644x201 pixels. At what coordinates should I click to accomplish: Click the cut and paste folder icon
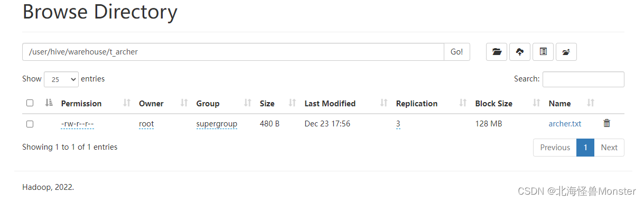(566, 52)
